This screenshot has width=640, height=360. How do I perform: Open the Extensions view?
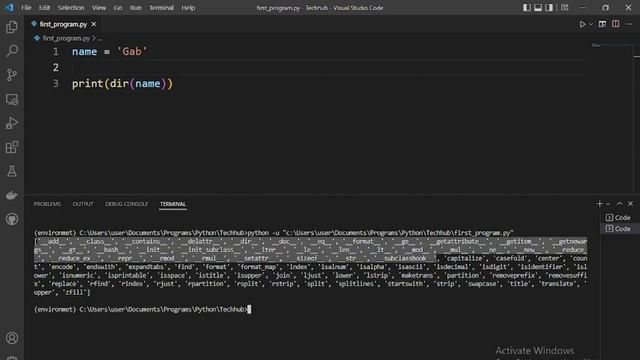12,147
